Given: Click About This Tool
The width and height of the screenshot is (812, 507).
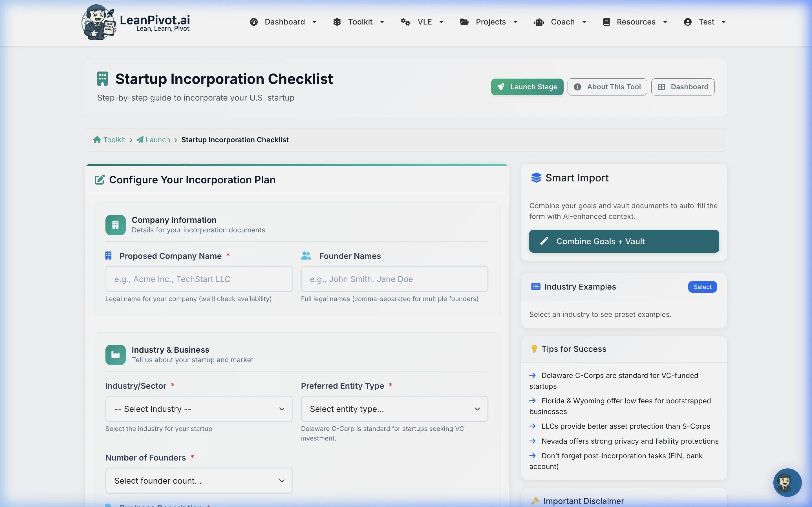Looking at the screenshot, I should (x=607, y=86).
